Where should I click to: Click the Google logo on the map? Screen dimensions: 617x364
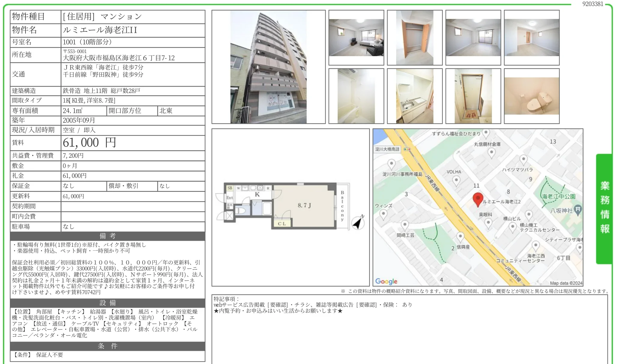(386, 281)
